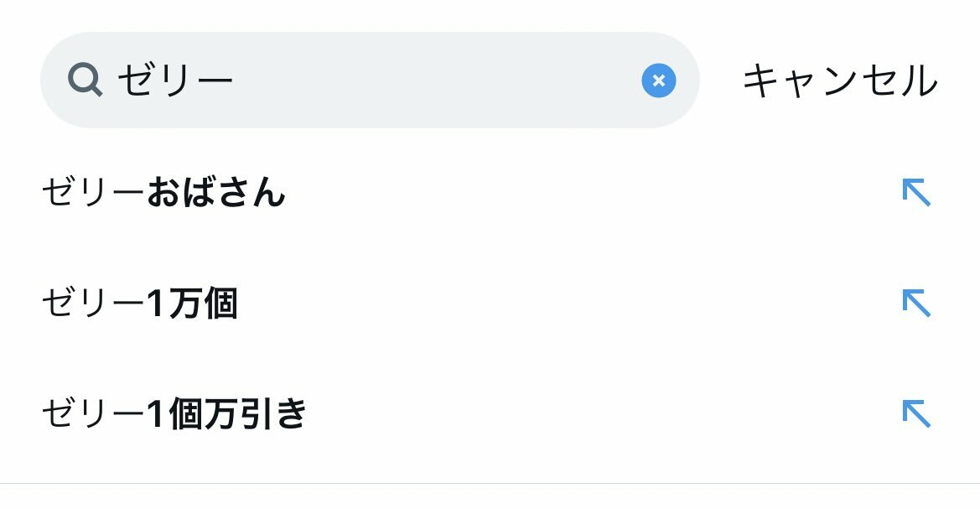Screen dimensions: 980x509
Task: Clear the search text with the X icon
Action: (x=658, y=81)
